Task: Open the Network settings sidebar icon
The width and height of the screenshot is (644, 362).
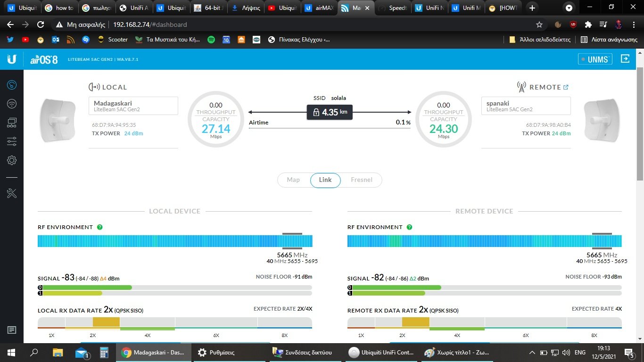Action: (x=12, y=123)
